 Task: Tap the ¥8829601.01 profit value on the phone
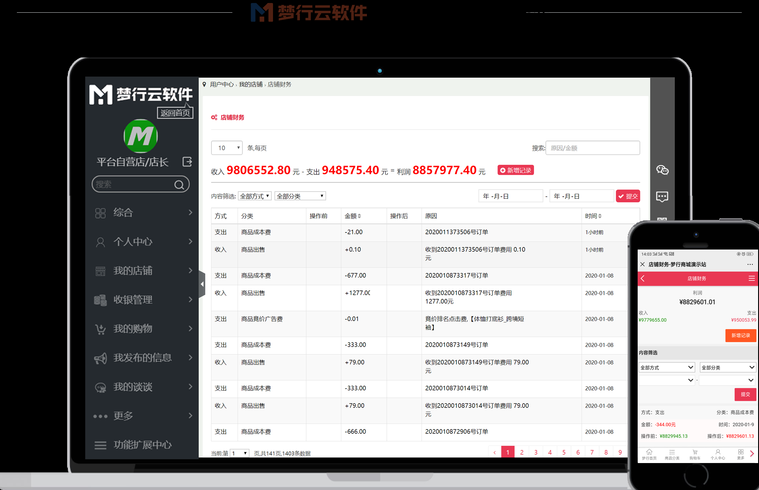coord(698,302)
